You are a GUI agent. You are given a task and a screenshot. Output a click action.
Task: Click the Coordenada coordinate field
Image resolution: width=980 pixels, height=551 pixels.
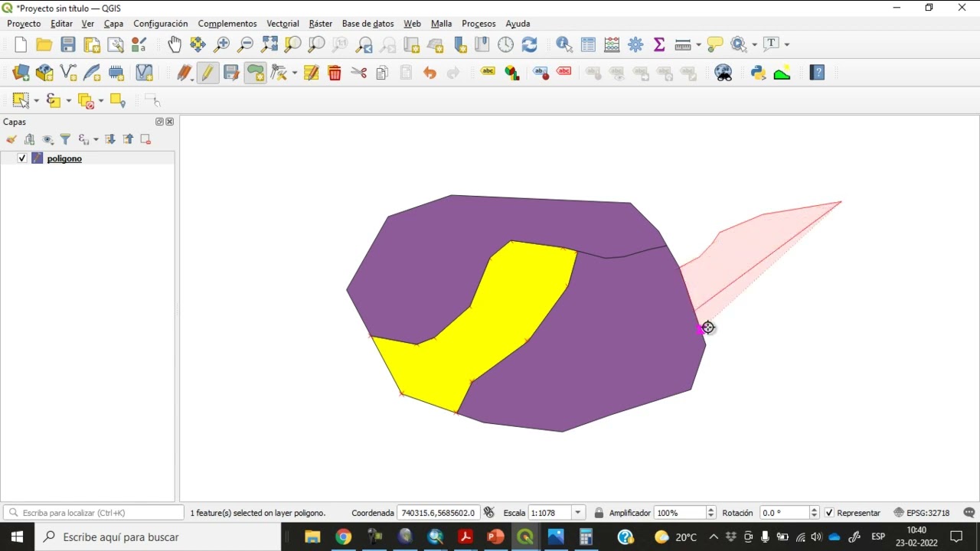(x=439, y=513)
